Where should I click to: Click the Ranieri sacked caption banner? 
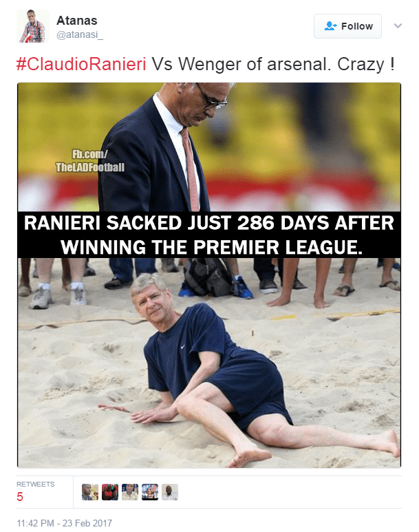point(209,235)
